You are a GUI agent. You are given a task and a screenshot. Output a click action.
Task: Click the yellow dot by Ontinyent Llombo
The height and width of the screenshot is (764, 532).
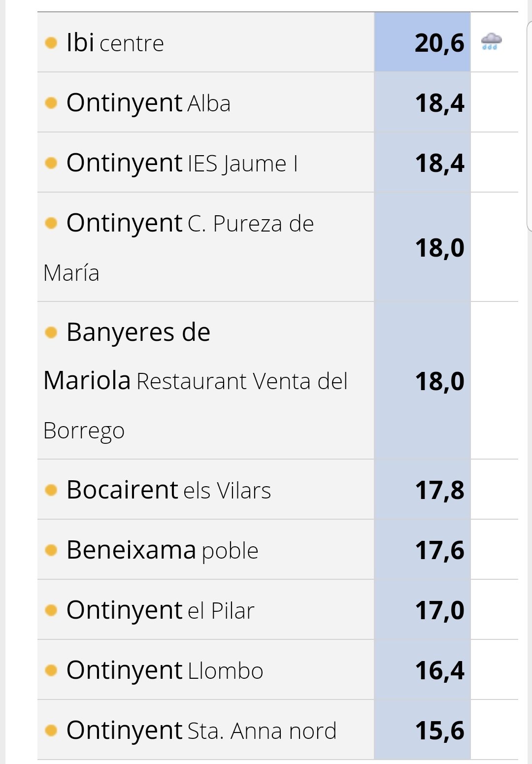pos(51,670)
